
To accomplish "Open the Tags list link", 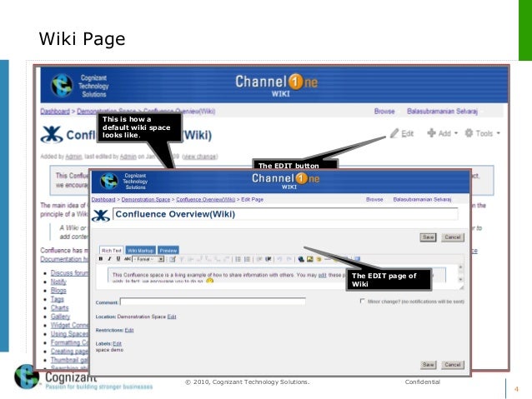I will tap(57, 299).
